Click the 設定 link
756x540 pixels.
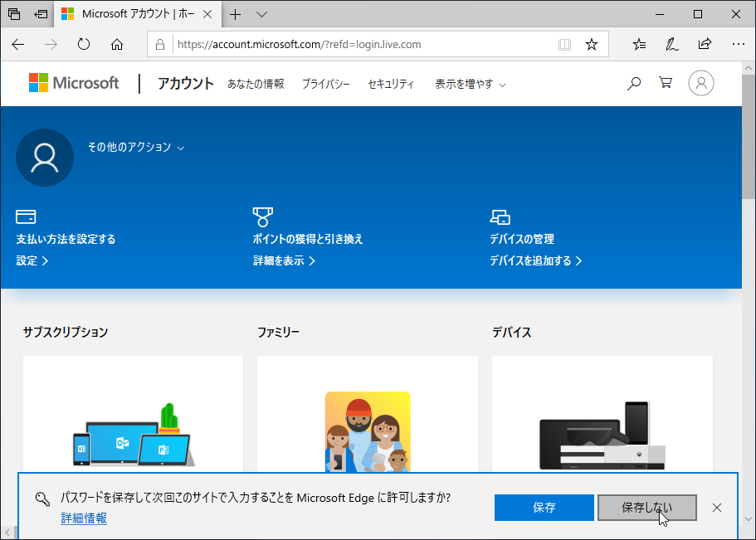tap(32, 260)
